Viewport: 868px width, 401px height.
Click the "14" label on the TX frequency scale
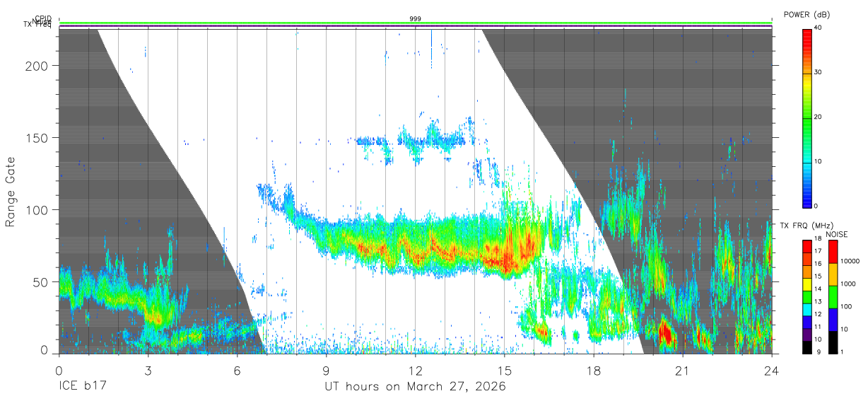pos(817,290)
